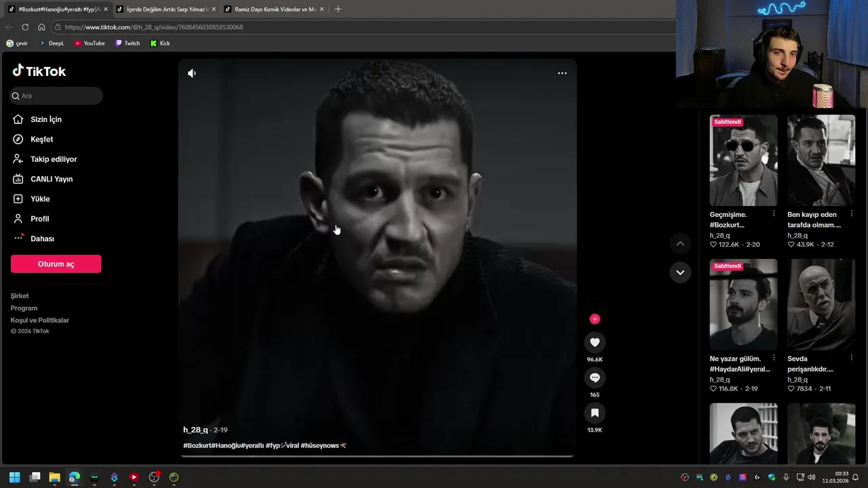Open Microsoft Edge on the taskbar
This screenshot has width=868, height=488.
pos(75,477)
